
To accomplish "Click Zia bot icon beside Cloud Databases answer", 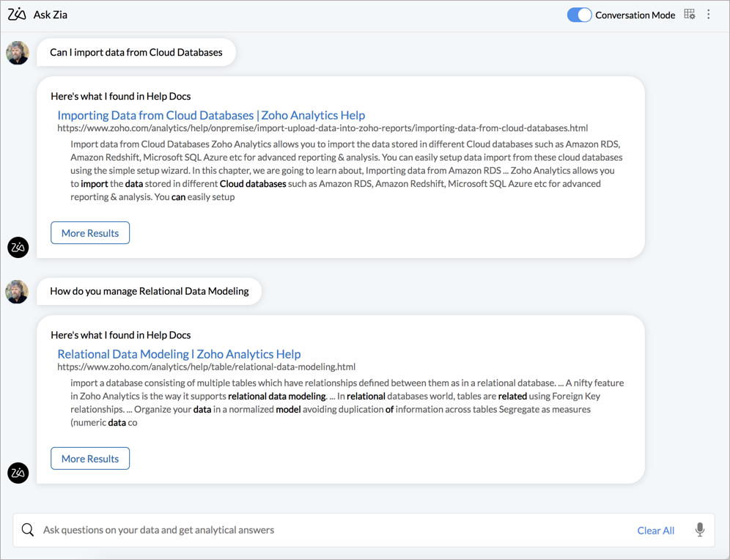I will [18, 247].
